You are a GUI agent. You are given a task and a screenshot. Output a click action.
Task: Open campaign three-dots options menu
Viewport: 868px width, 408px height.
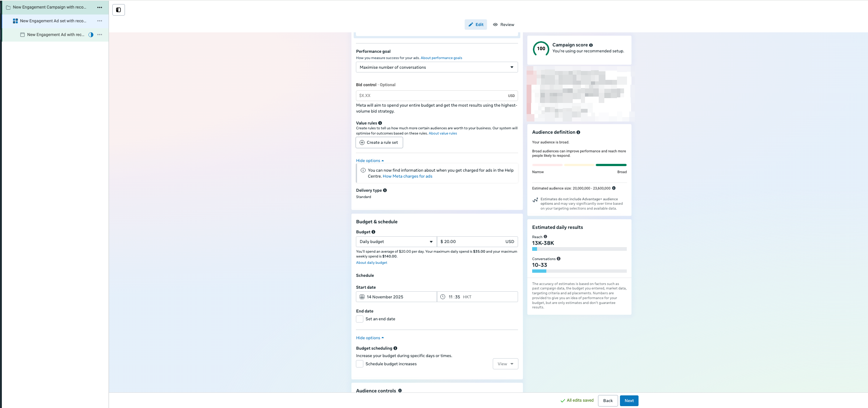click(x=99, y=7)
